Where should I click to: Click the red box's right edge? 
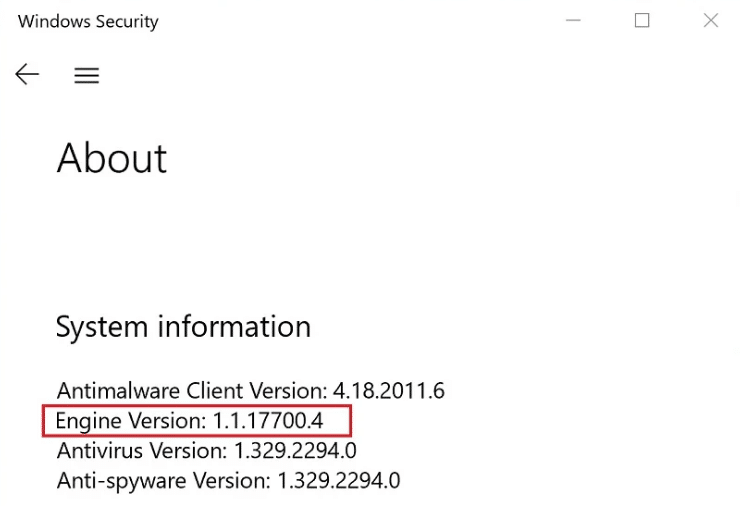(x=350, y=421)
